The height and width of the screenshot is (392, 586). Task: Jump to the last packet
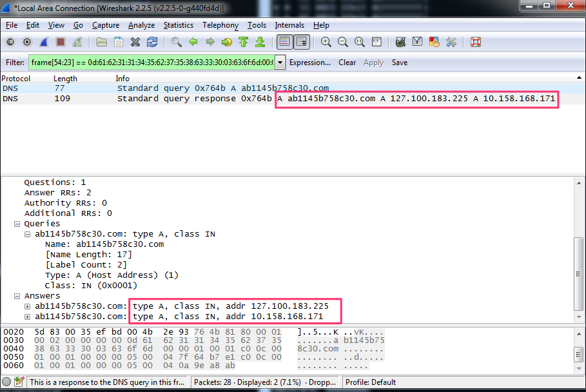[x=260, y=42]
